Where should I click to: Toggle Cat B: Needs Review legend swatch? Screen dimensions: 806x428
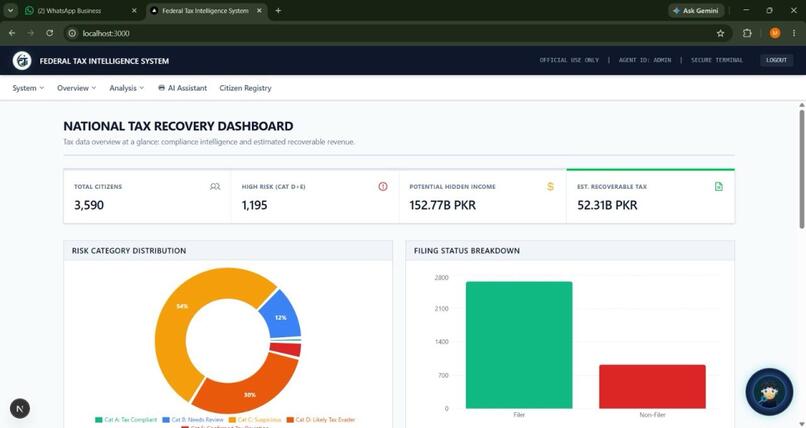point(166,420)
